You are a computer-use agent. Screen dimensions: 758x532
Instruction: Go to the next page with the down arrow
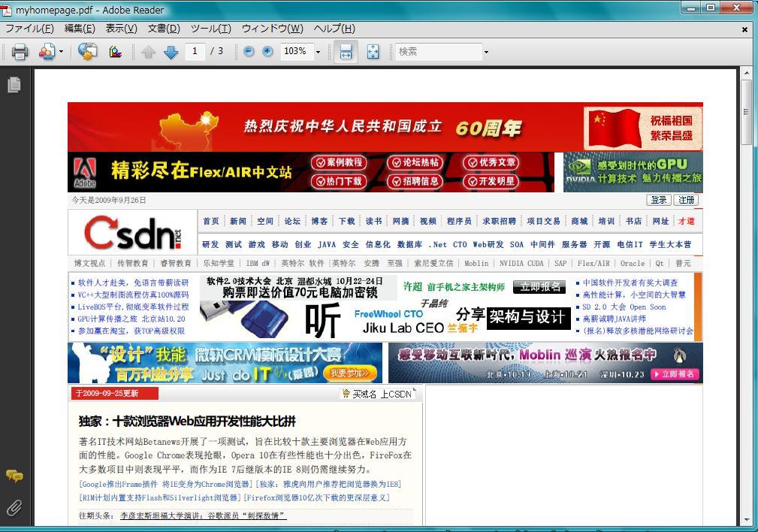tap(171, 52)
